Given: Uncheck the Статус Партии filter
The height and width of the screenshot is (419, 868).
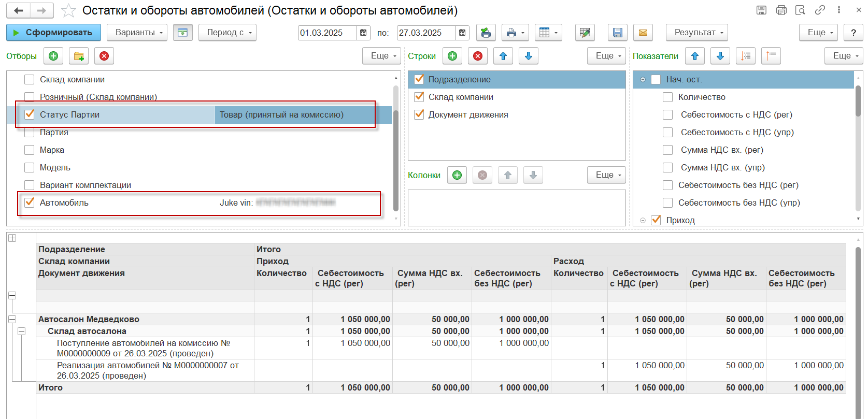Looking at the screenshot, I should pos(30,114).
